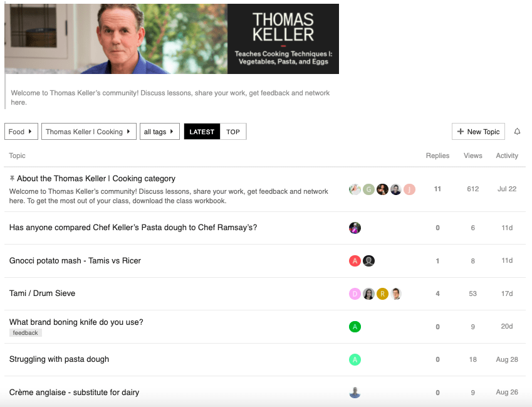Expand Thomas Keller | Cooking subcategory dropdown

tap(89, 131)
